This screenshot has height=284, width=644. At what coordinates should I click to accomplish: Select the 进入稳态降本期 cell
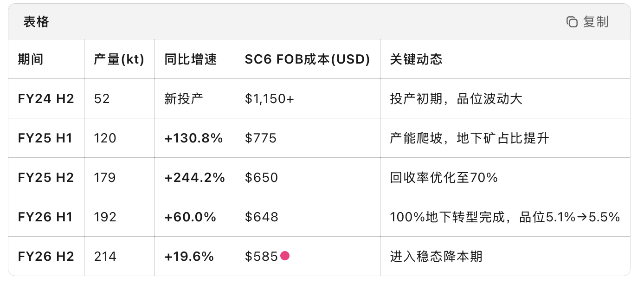(436, 257)
